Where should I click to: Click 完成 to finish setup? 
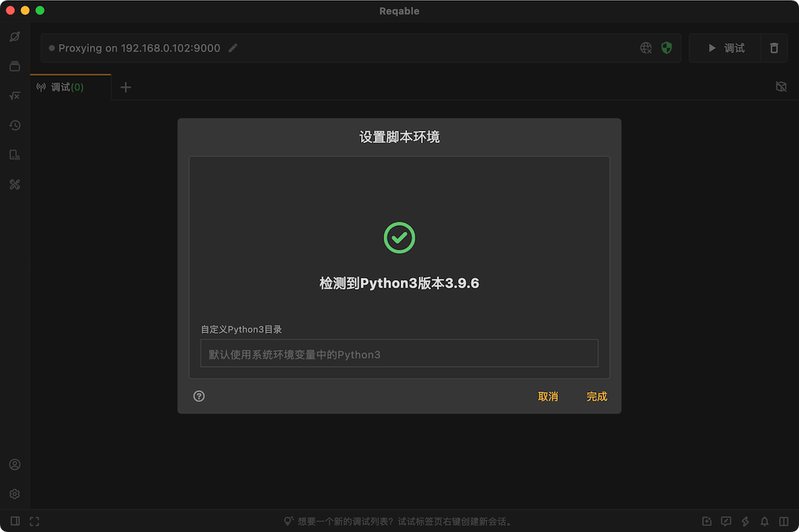596,396
